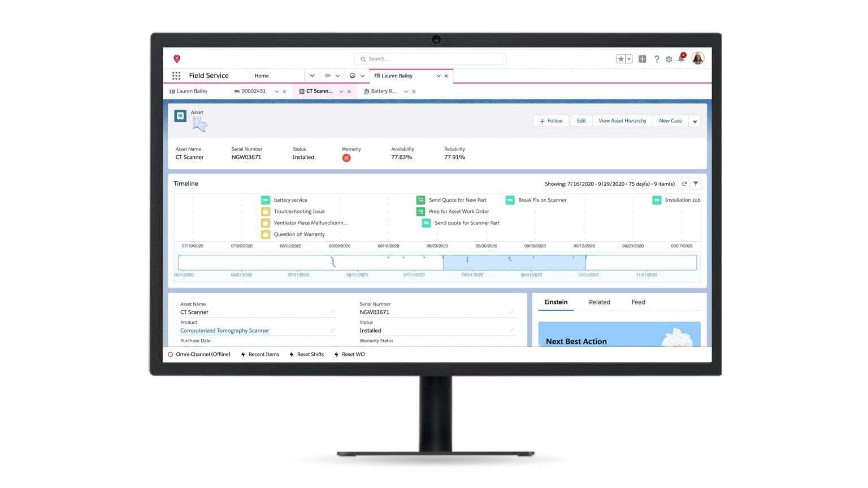Open the Timeline filter
Viewport: 868px width, 488px height.
pos(696,184)
